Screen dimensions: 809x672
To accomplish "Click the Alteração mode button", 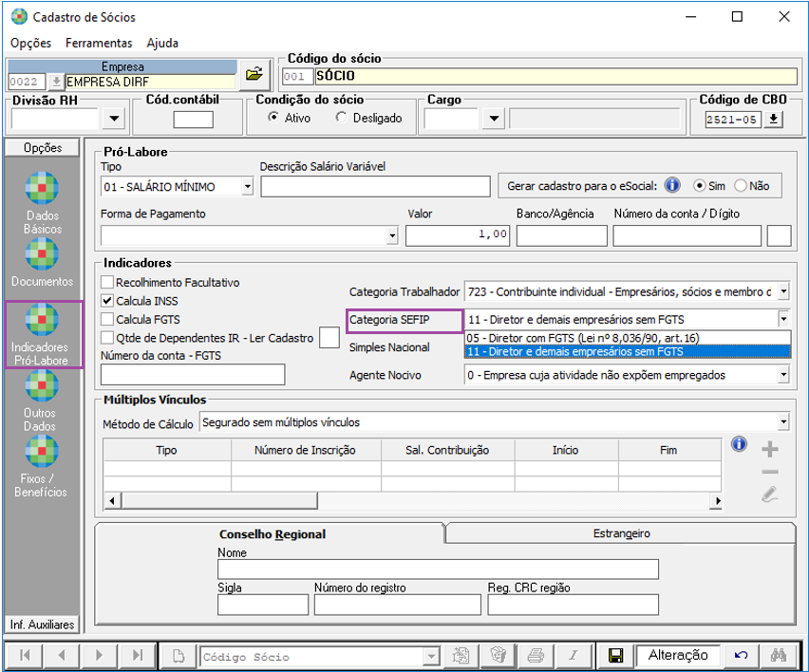I will (677, 655).
